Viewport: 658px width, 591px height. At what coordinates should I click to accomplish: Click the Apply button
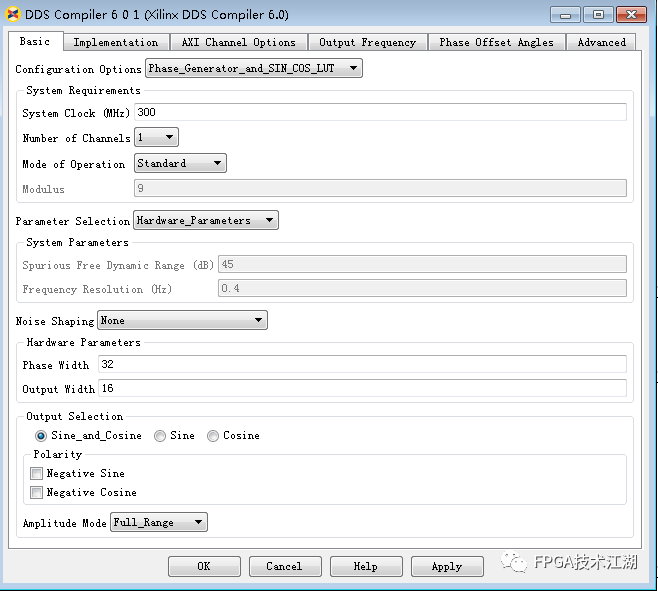coord(447,566)
